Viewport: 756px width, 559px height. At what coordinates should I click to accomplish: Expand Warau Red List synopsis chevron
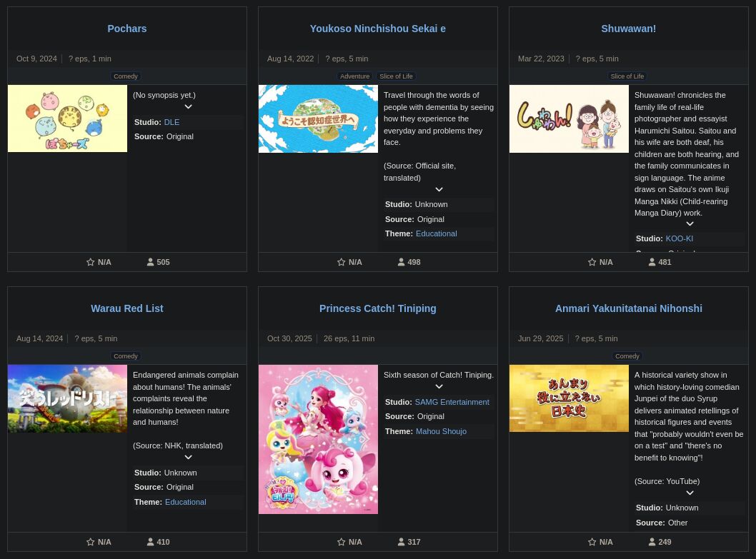click(x=188, y=458)
